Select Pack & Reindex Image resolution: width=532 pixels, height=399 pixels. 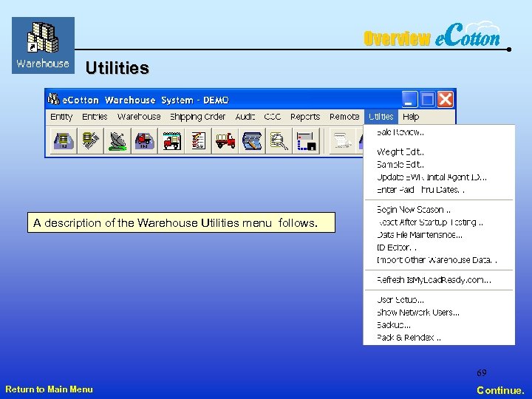click(409, 338)
